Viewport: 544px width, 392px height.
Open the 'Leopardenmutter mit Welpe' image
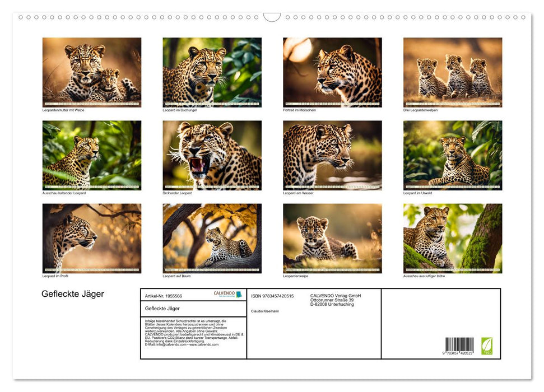92,72
